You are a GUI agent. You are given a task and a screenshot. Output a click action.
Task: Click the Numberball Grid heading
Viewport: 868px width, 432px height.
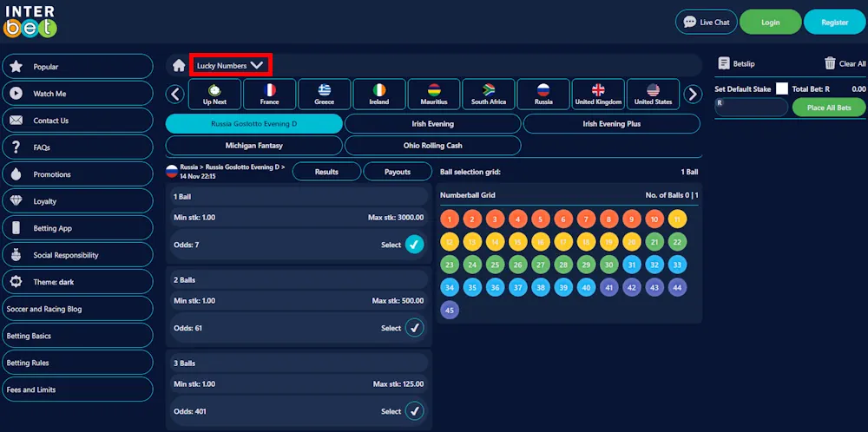467,195
